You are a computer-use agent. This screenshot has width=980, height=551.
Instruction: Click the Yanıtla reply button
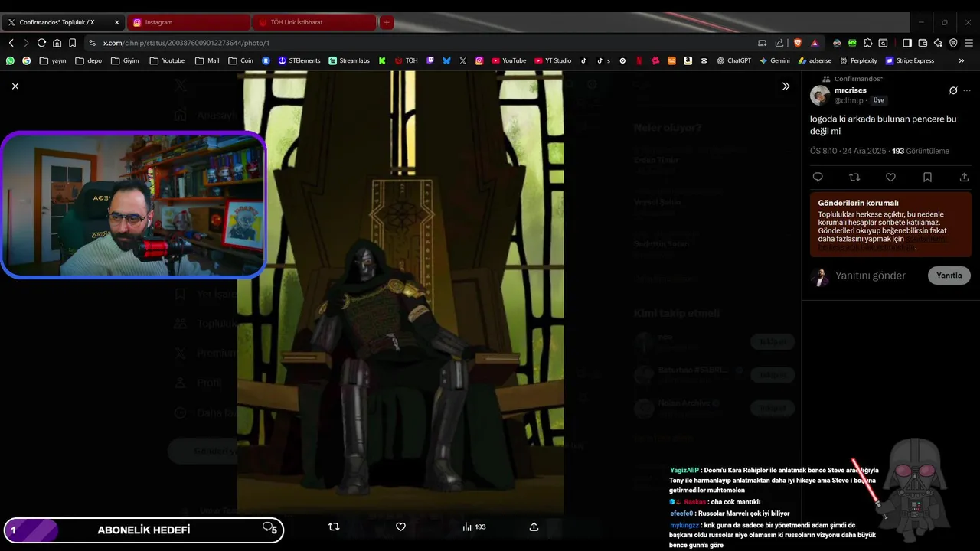pos(949,275)
